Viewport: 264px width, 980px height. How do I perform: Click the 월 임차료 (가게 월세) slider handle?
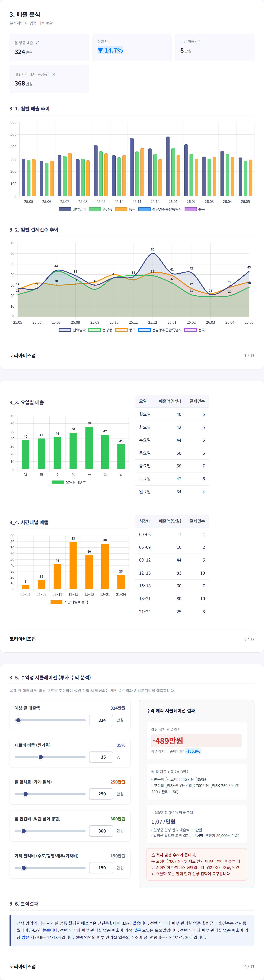[26, 794]
